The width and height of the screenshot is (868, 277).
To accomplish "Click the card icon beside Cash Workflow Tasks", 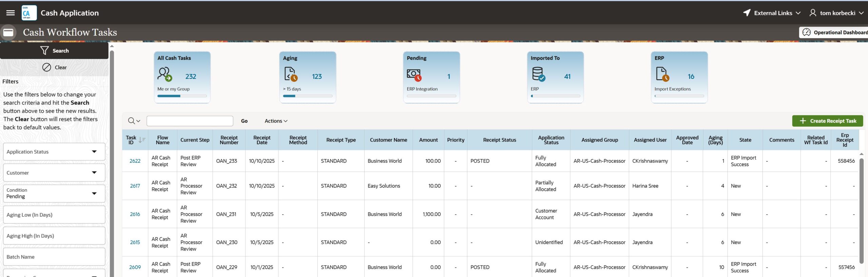I will pyautogui.click(x=8, y=33).
